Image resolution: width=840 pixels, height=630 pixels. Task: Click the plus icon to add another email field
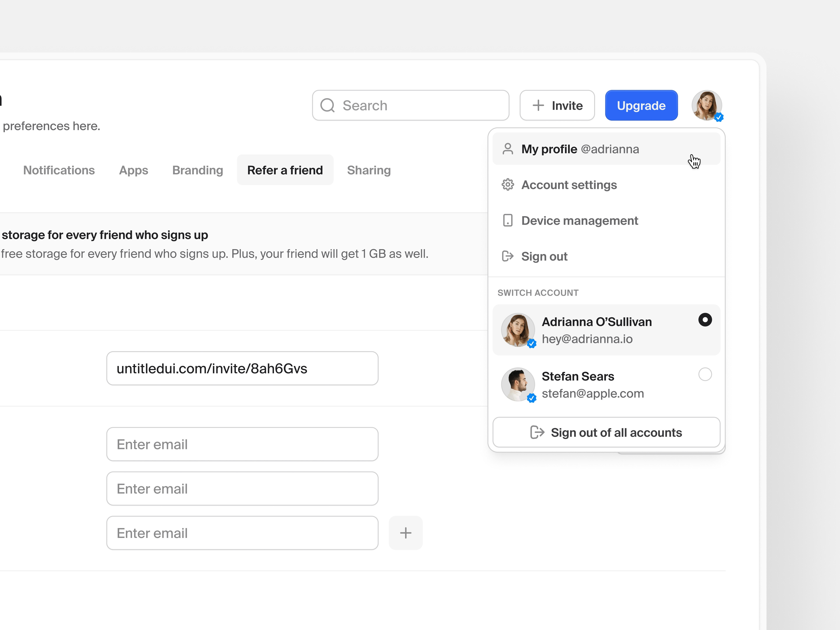pos(405,533)
